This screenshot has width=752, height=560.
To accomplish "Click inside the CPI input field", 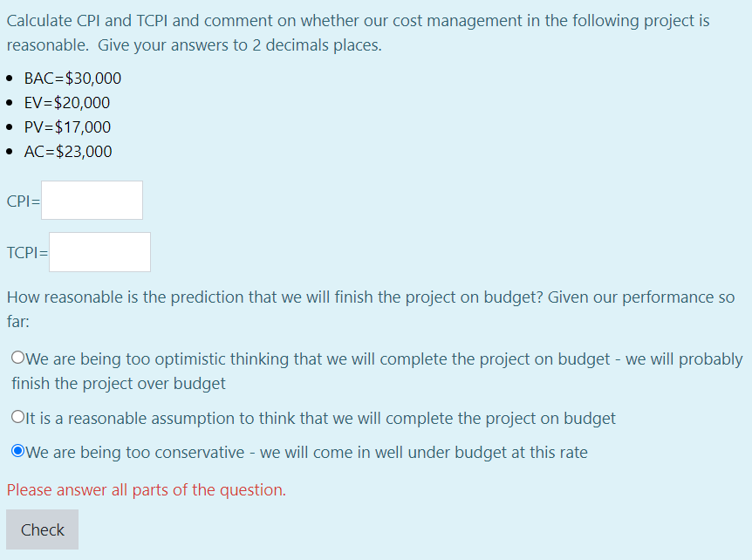I will [x=91, y=200].
